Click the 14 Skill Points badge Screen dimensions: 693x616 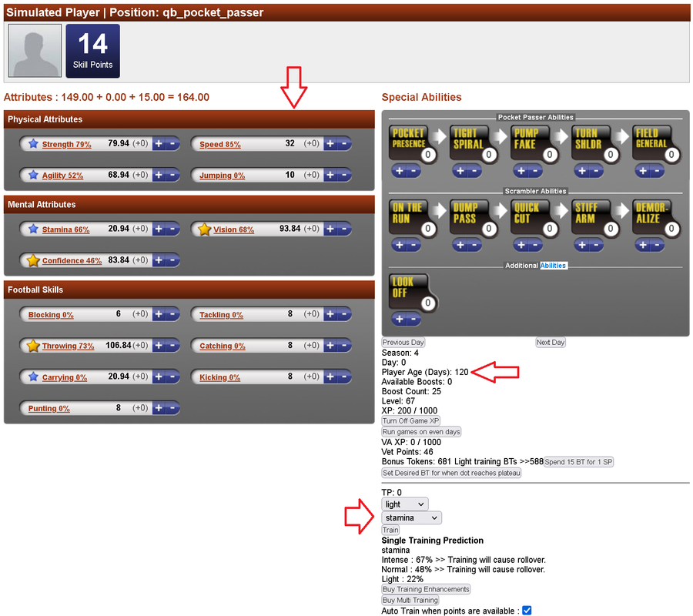point(93,51)
